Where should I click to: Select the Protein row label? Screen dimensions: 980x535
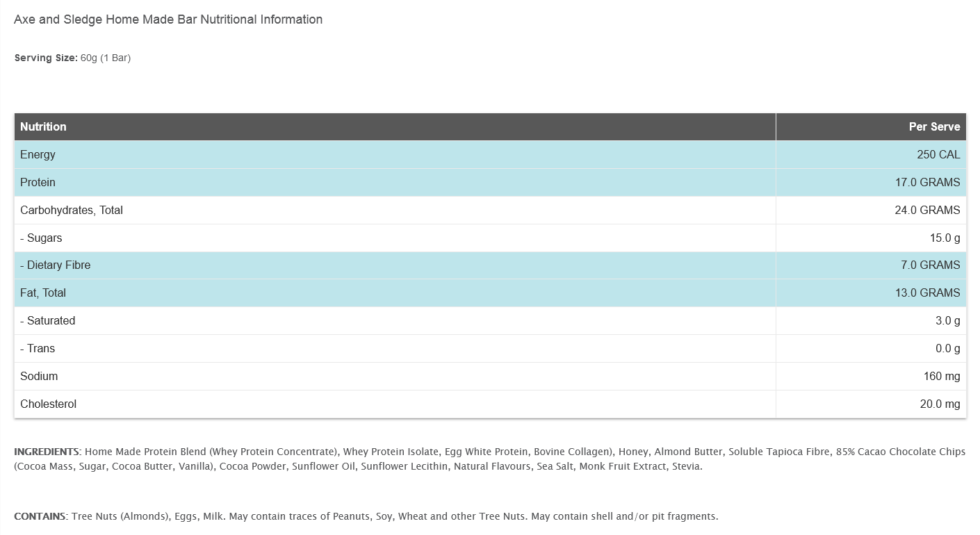point(38,182)
